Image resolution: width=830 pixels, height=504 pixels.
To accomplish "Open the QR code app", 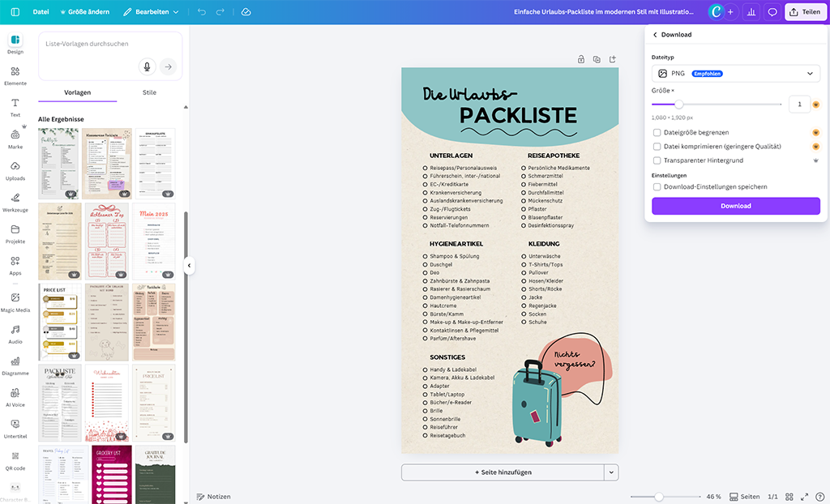I will click(15, 460).
